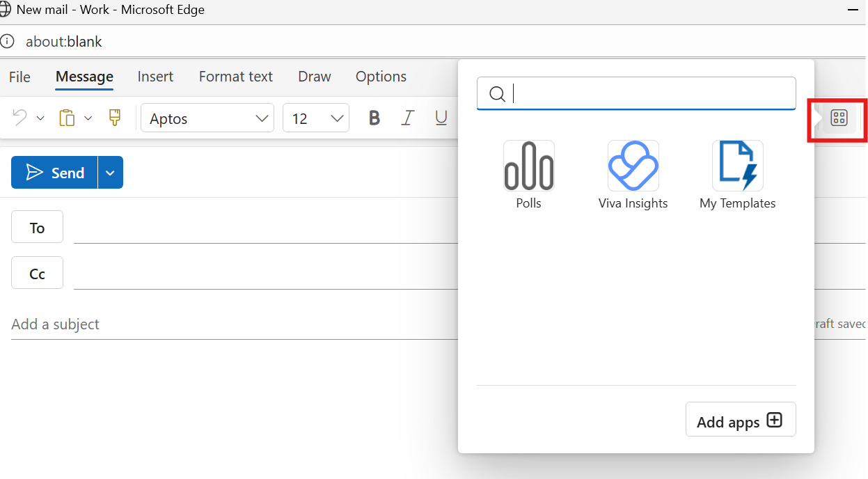This screenshot has height=479, width=868.
Task: Click the Cc recipients button
Action: pos(37,273)
